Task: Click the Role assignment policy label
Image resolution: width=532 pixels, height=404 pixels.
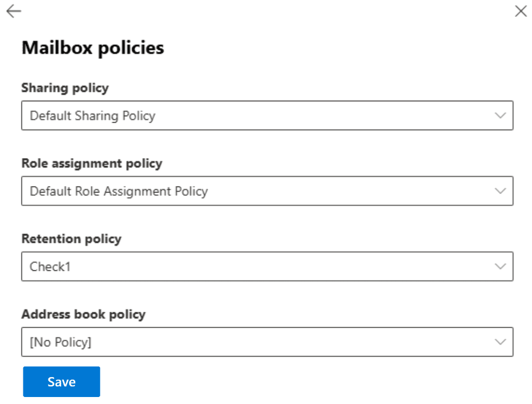Action: [93, 163]
